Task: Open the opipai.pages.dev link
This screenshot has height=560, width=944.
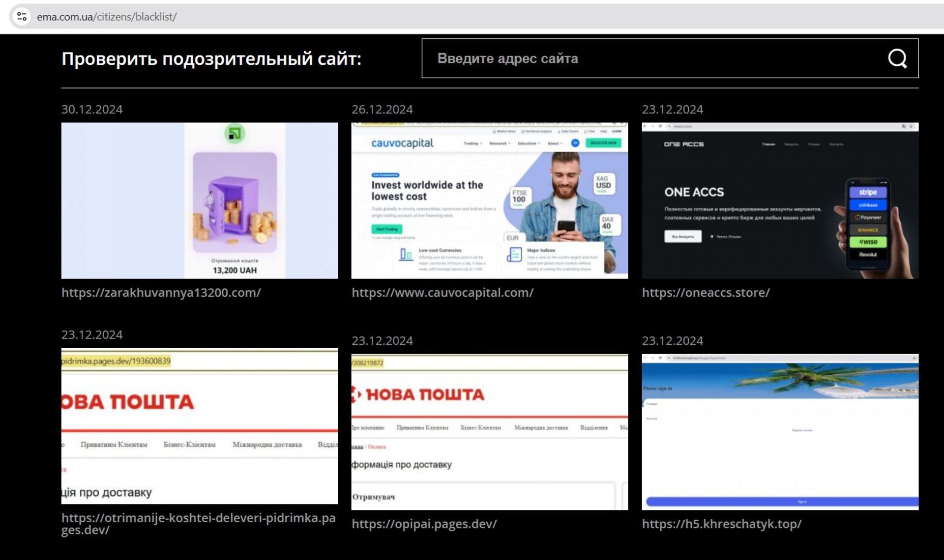Action: pos(424,524)
